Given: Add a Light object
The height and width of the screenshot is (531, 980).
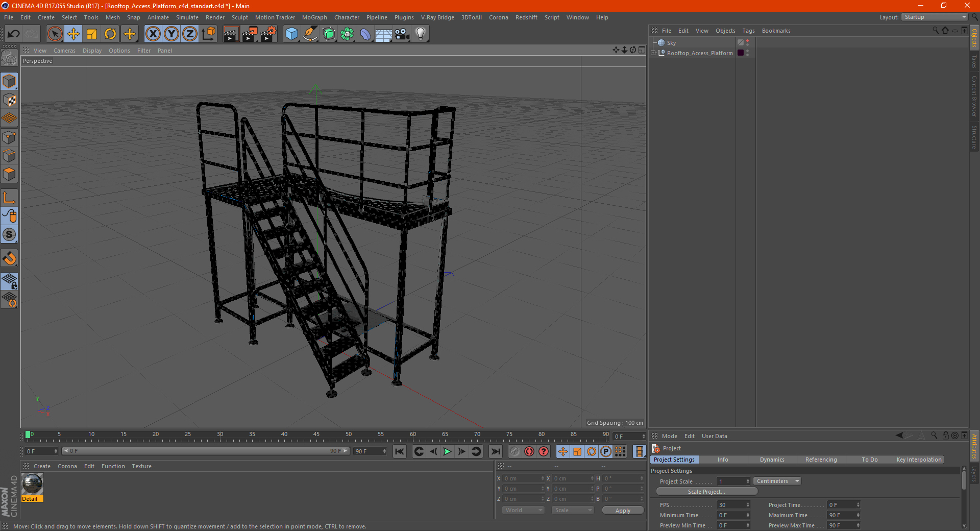Looking at the screenshot, I should (x=421, y=34).
